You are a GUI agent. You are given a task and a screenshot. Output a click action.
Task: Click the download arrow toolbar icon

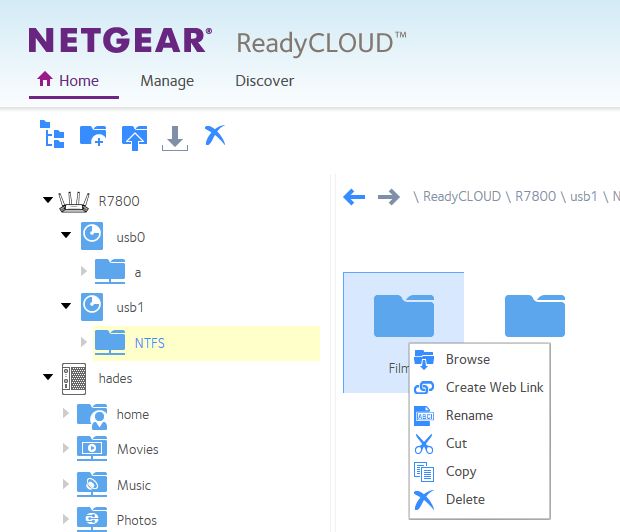point(175,138)
